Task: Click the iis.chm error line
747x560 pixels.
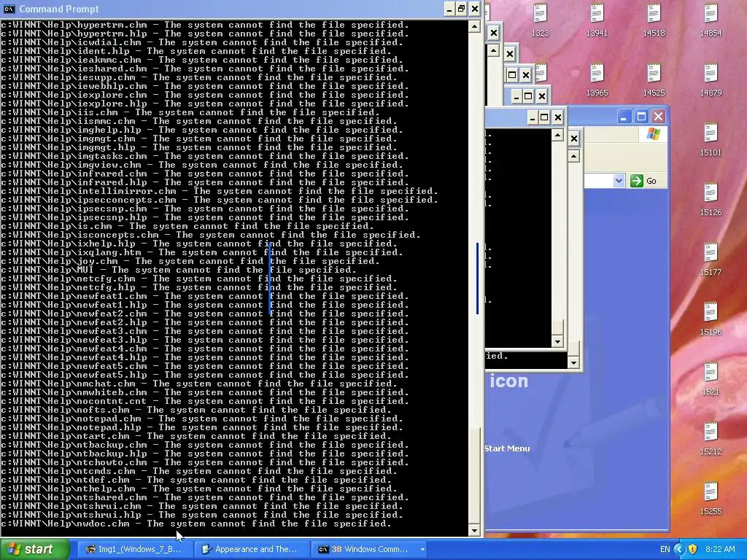Action: 190,112
